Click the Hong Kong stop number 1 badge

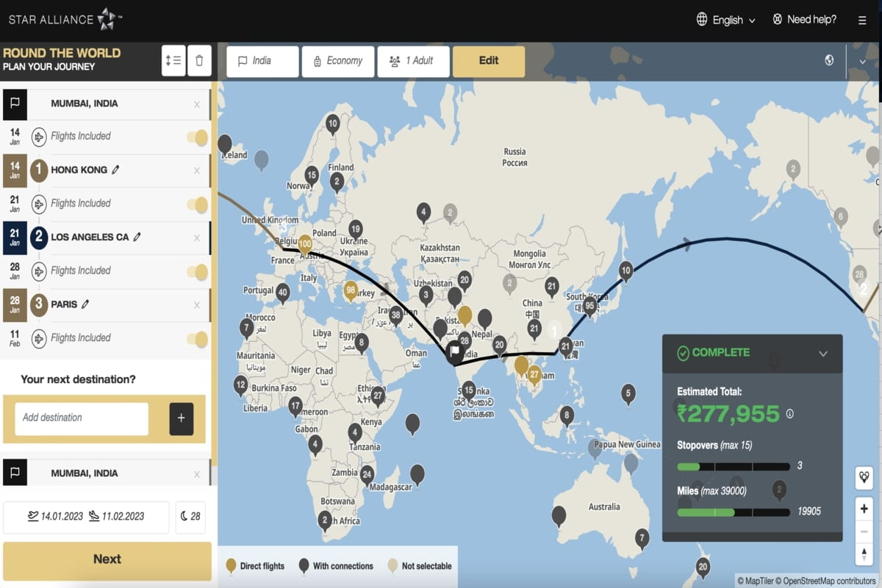click(40, 171)
